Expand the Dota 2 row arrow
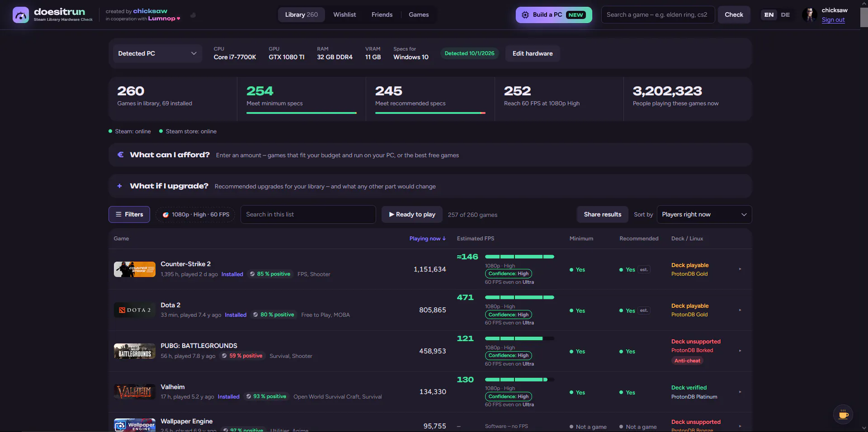868x432 pixels. pos(740,310)
